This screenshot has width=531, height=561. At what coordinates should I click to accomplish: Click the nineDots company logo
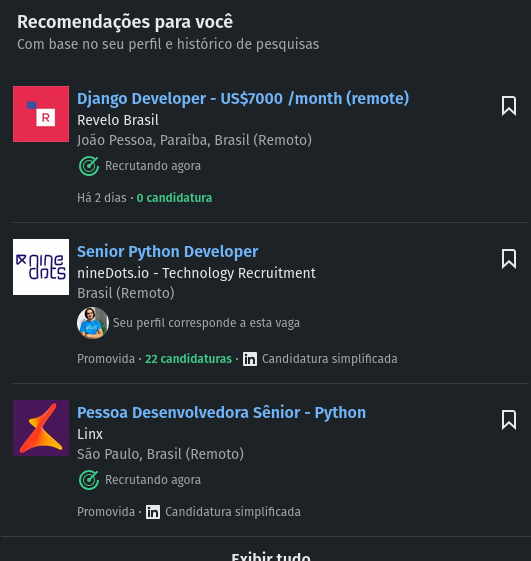coord(41,267)
